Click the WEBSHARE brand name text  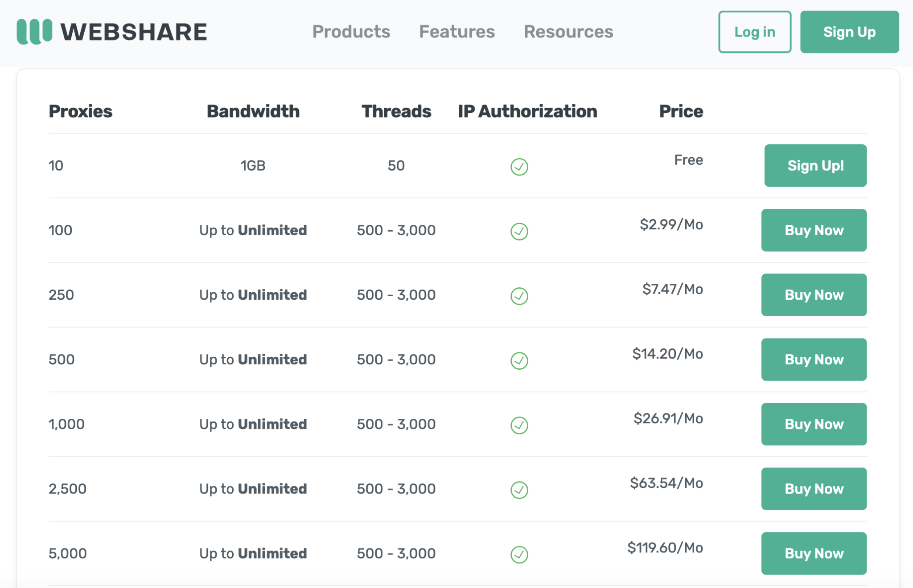[134, 32]
